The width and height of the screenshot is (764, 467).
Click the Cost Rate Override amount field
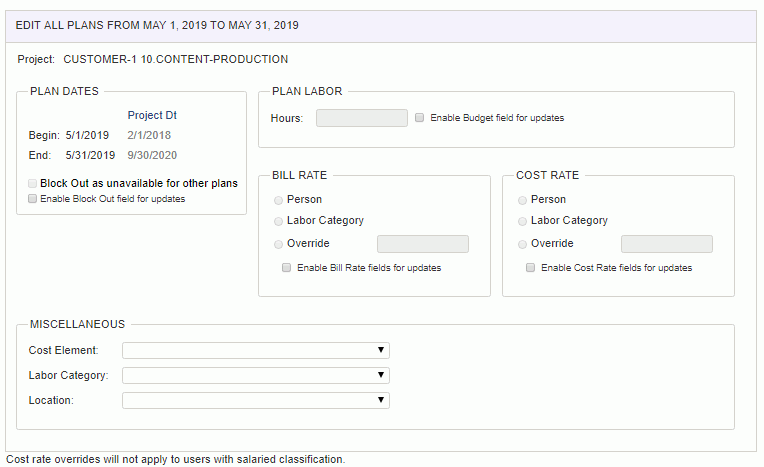point(667,244)
